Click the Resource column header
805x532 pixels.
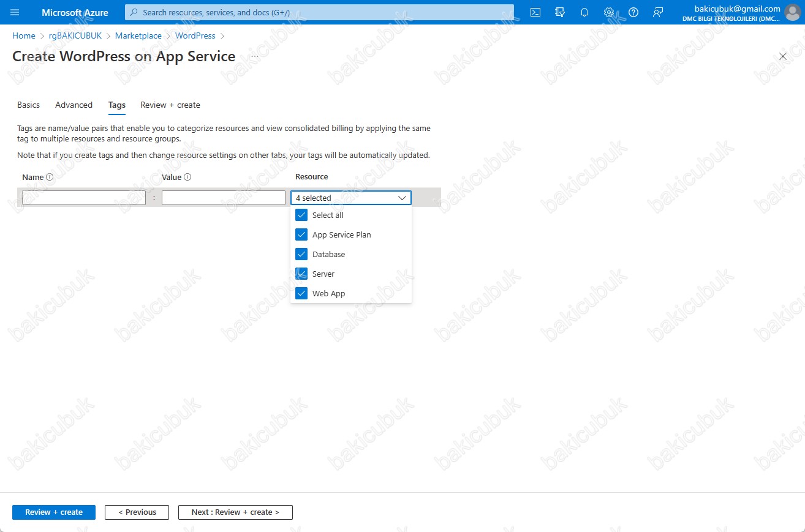click(312, 176)
